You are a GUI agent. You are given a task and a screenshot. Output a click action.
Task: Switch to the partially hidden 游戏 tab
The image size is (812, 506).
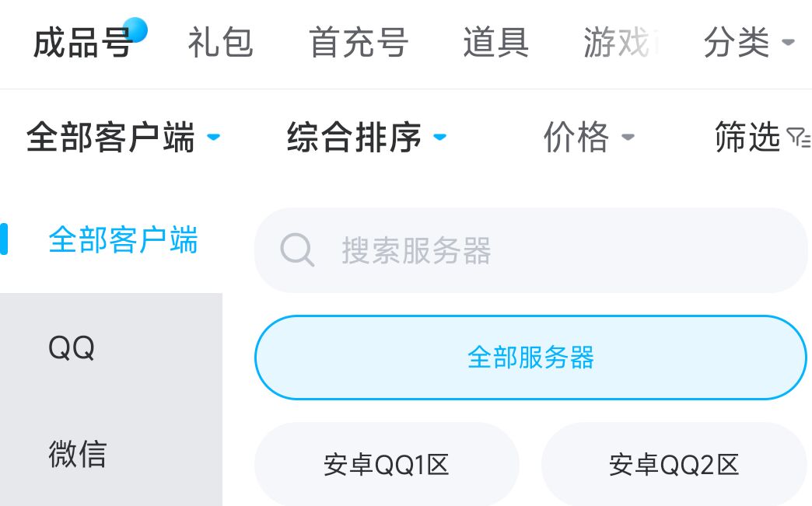619,43
